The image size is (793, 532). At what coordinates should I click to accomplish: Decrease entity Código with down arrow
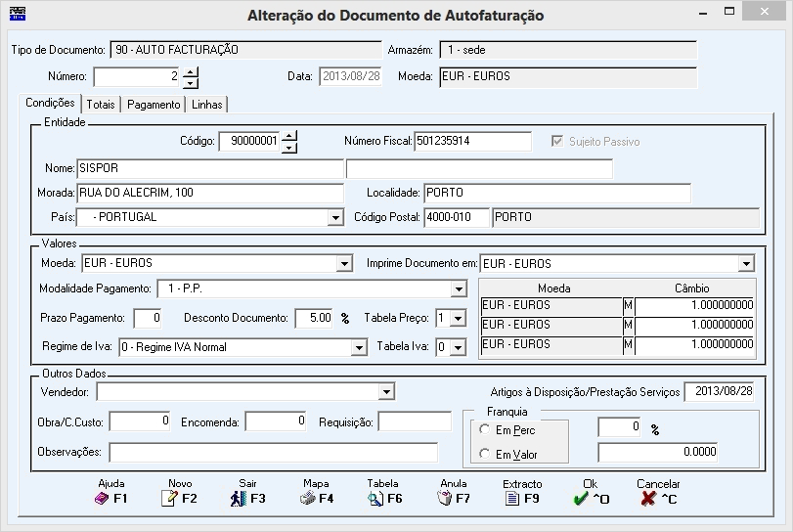pos(288,148)
